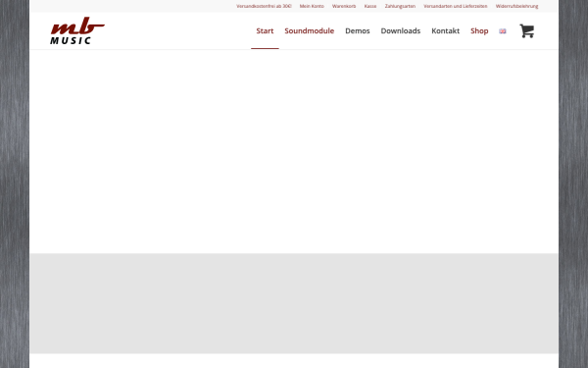The height and width of the screenshot is (368, 588).
Task: Click the Versandkostenfrei ab 30€ link
Action: (264, 6)
